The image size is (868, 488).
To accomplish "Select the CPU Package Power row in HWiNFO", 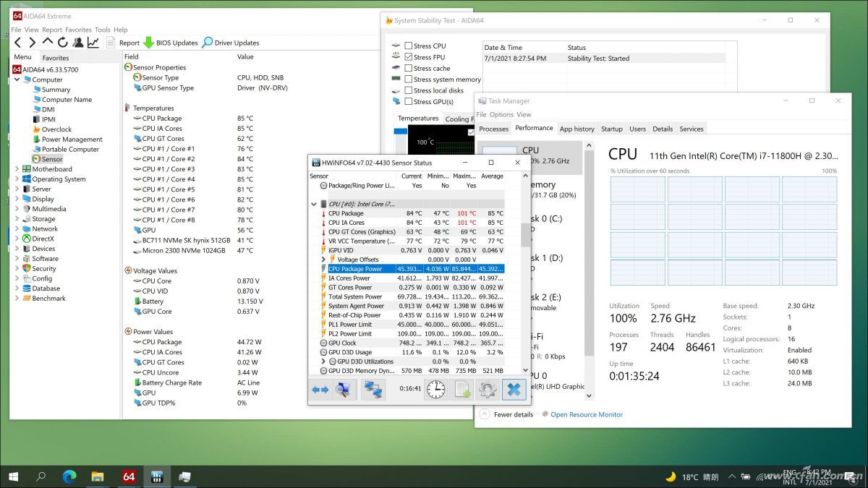I will coord(356,267).
